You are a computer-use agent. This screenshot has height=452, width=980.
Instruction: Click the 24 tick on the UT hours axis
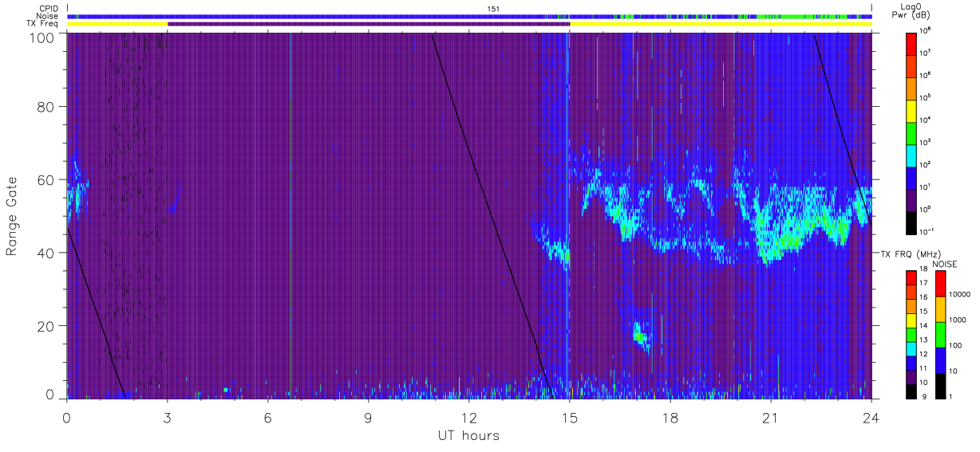pyautogui.click(x=871, y=417)
